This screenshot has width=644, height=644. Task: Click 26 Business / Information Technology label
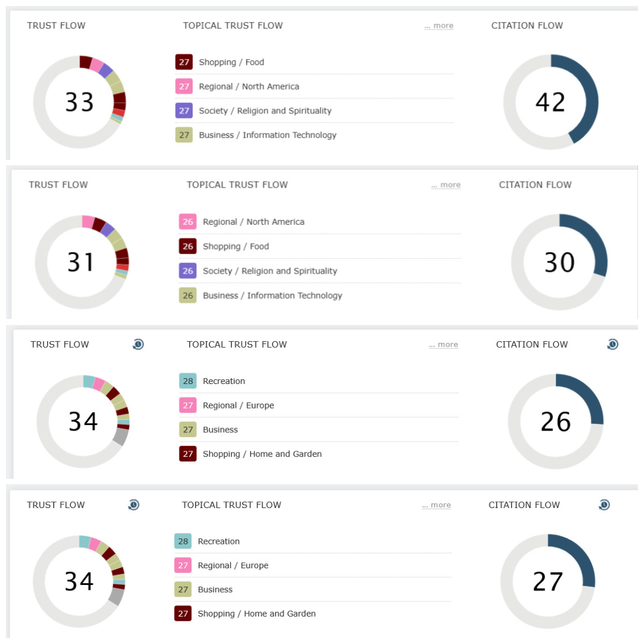pos(272,295)
